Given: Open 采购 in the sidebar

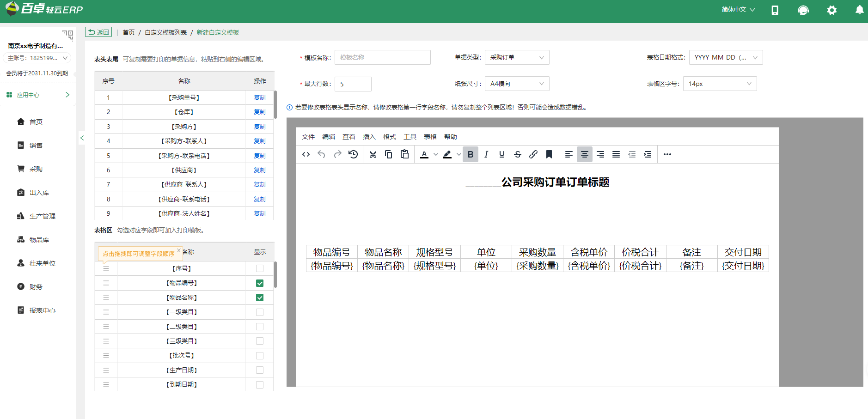Looking at the screenshot, I should (x=36, y=169).
